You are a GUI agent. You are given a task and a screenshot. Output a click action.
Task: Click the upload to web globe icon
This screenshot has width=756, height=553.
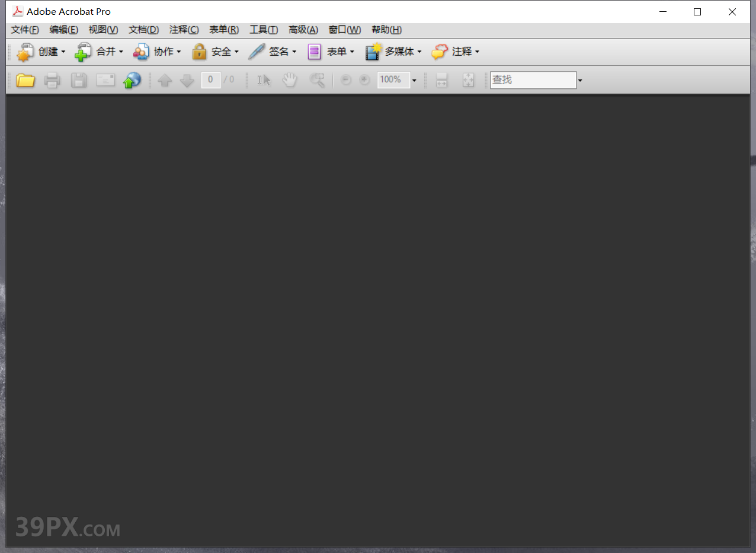click(132, 80)
